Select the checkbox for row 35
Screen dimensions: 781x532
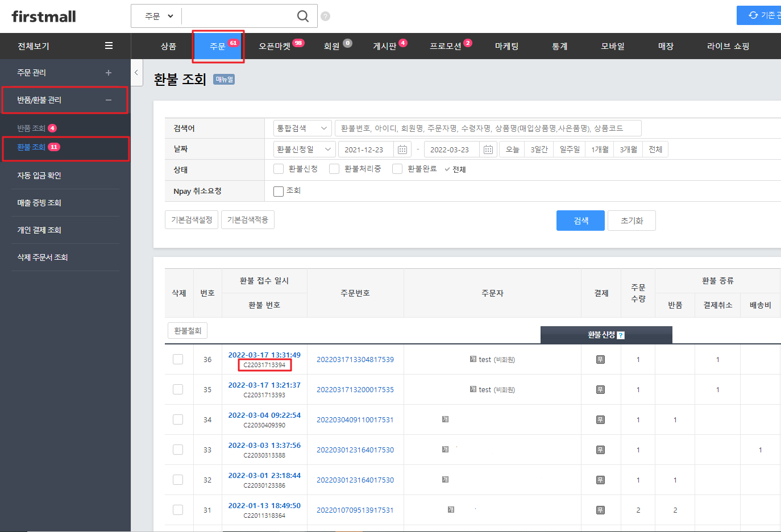coord(178,389)
